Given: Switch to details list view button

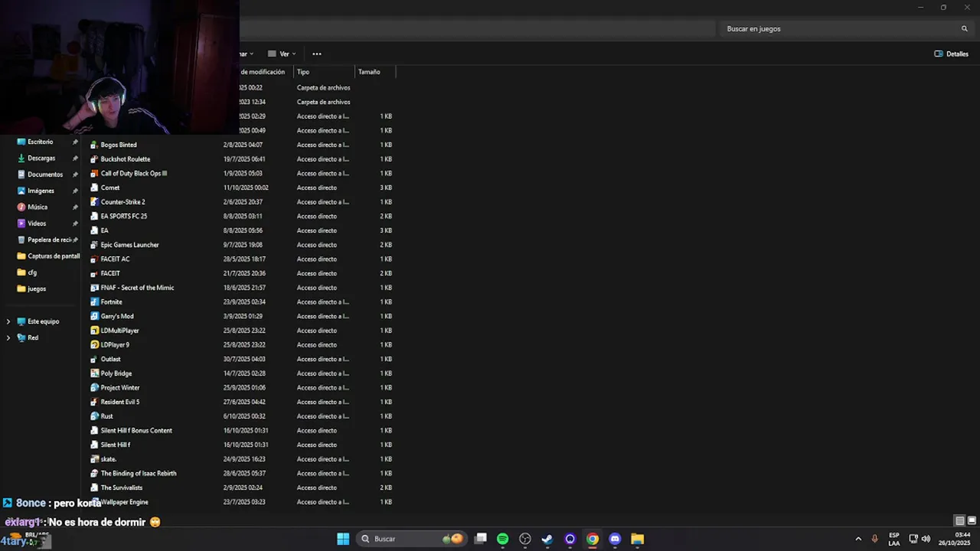Looking at the screenshot, I should tap(959, 520).
